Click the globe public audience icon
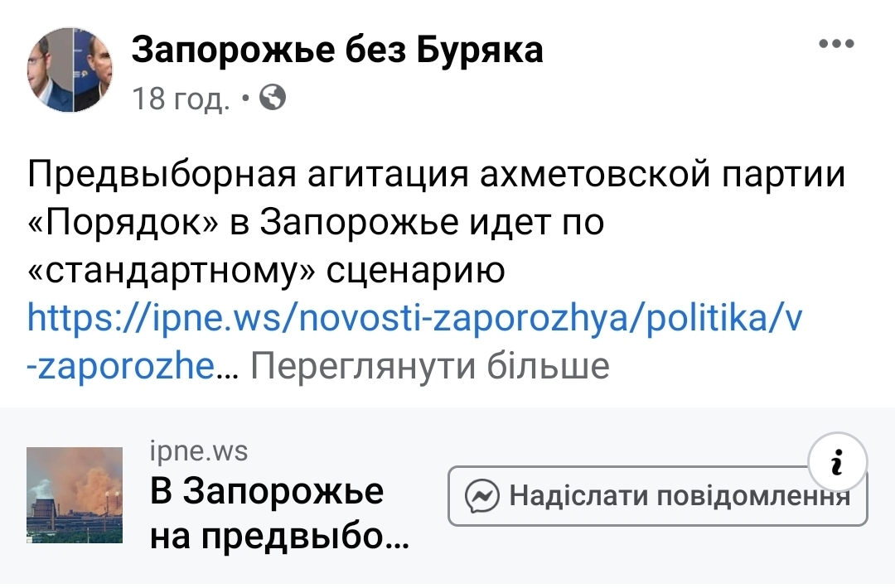895x588 pixels. (273, 99)
